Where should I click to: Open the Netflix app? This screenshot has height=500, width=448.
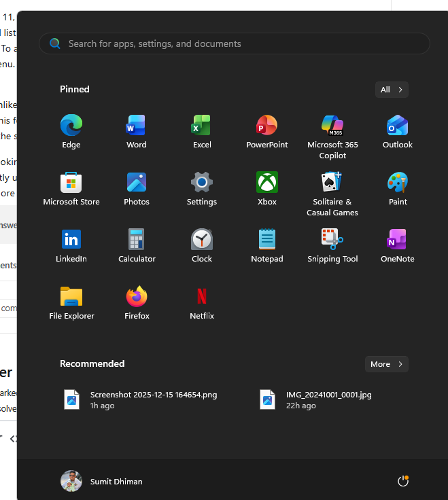coord(202,303)
